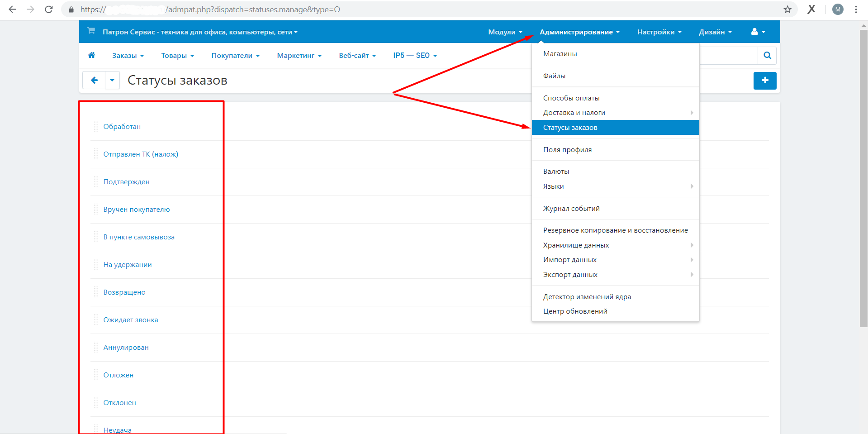This screenshot has width=868, height=434.
Task: Open the Маркетинг dropdown menu
Action: point(299,55)
